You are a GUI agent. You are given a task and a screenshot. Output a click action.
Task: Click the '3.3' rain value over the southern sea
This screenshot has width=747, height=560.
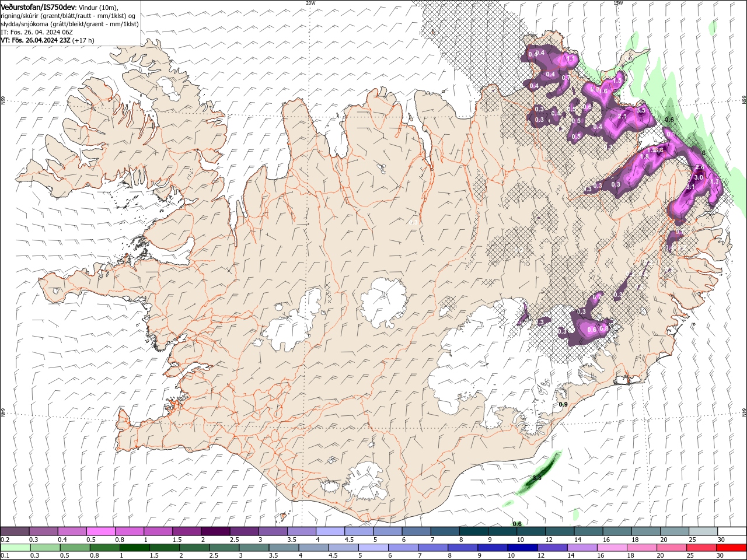pos(537,478)
